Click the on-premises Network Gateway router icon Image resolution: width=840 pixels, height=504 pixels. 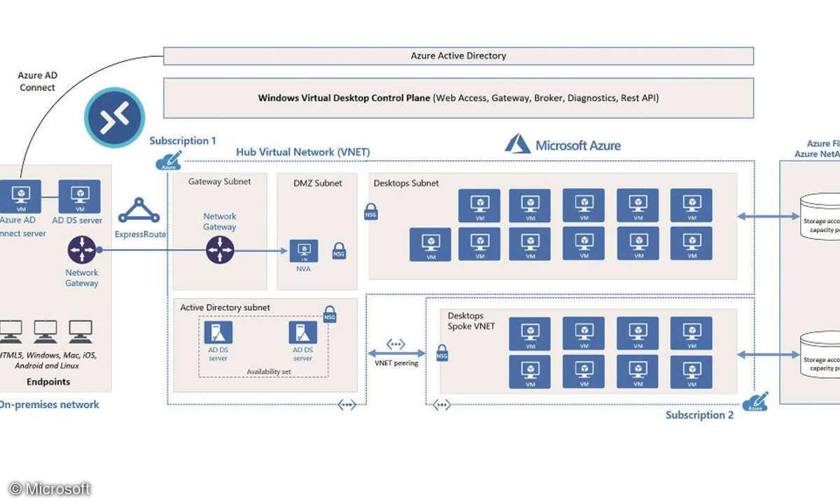(x=83, y=250)
